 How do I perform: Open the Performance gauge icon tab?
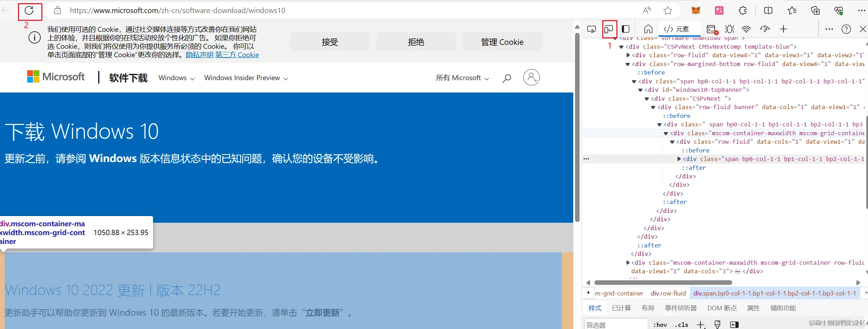(x=764, y=29)
